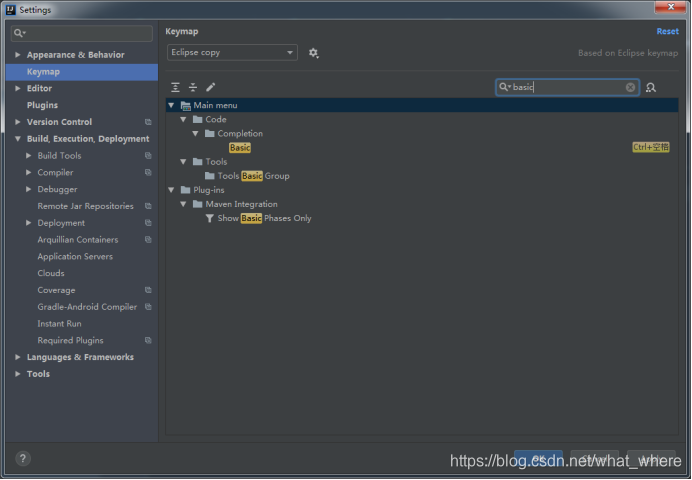This screenshot has width=692, height=480.
Task: Select Keymap in the settings sidebar
Action: click(82, 72)
